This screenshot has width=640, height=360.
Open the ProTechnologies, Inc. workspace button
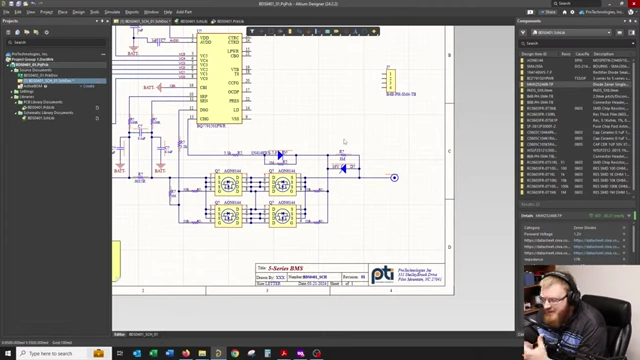(601, 12)
